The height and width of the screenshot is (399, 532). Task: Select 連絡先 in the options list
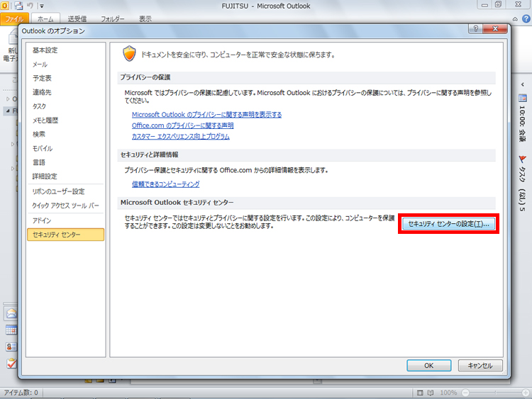(66, 92)
